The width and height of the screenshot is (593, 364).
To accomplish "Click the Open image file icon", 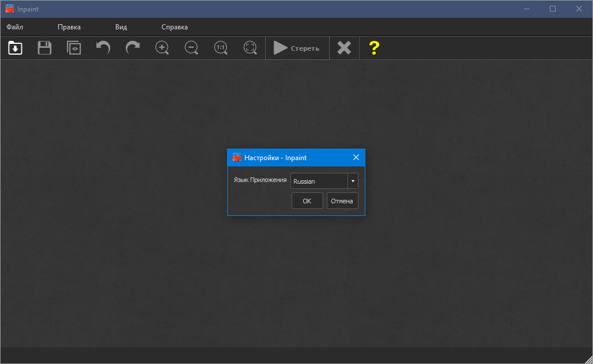I will 15,48.
